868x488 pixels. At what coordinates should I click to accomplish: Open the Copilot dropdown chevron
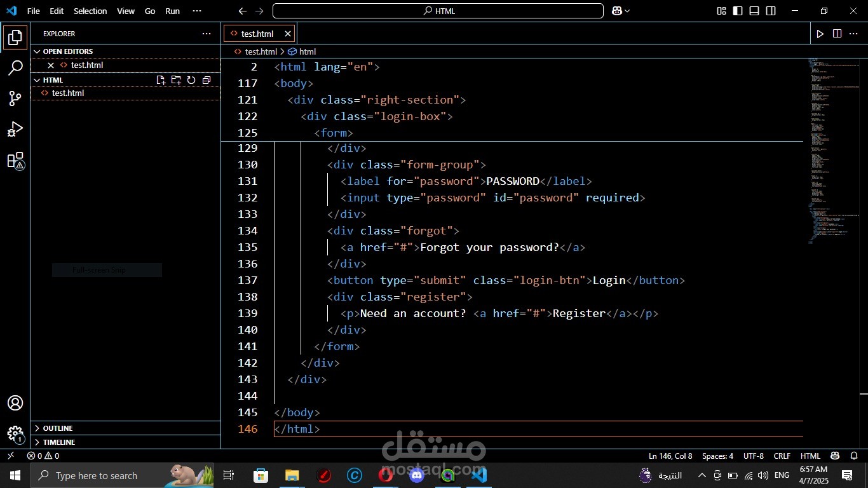[627, 11]
